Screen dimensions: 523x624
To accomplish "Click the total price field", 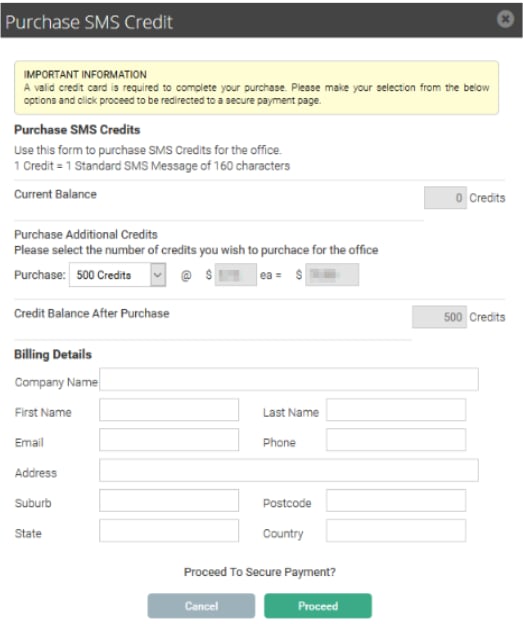I will coord(332,275).
